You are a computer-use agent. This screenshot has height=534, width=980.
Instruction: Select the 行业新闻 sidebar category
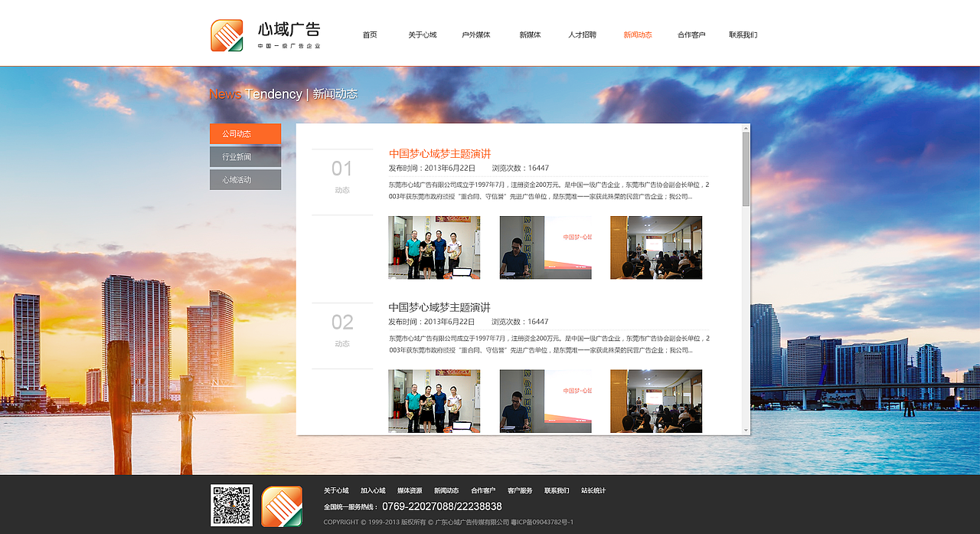tap(245, 156)
